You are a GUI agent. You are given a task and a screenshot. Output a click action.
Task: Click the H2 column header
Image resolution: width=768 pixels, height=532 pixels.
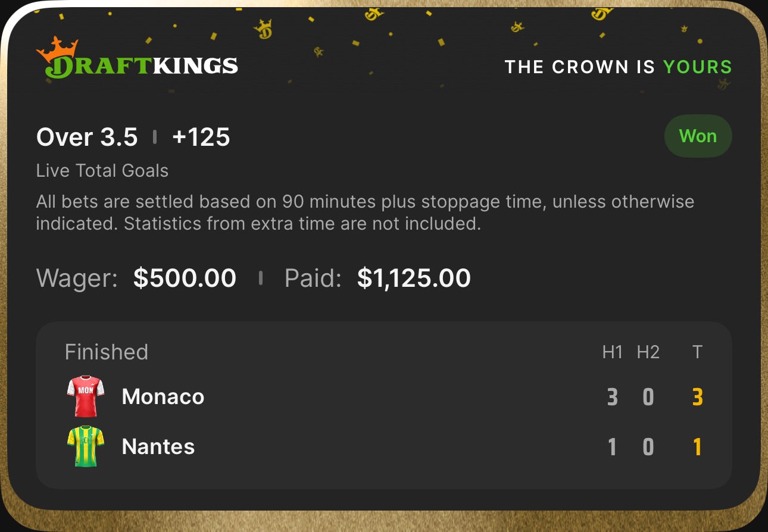[x=648, y=352]
